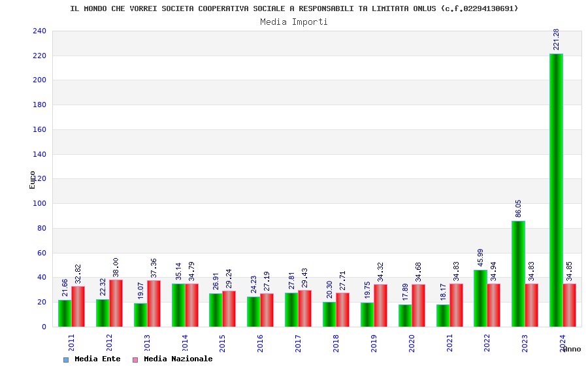Click the 2012 year label on the x-axis
The width and height of the screenshot is (588, 392).
tap(110, 343)
